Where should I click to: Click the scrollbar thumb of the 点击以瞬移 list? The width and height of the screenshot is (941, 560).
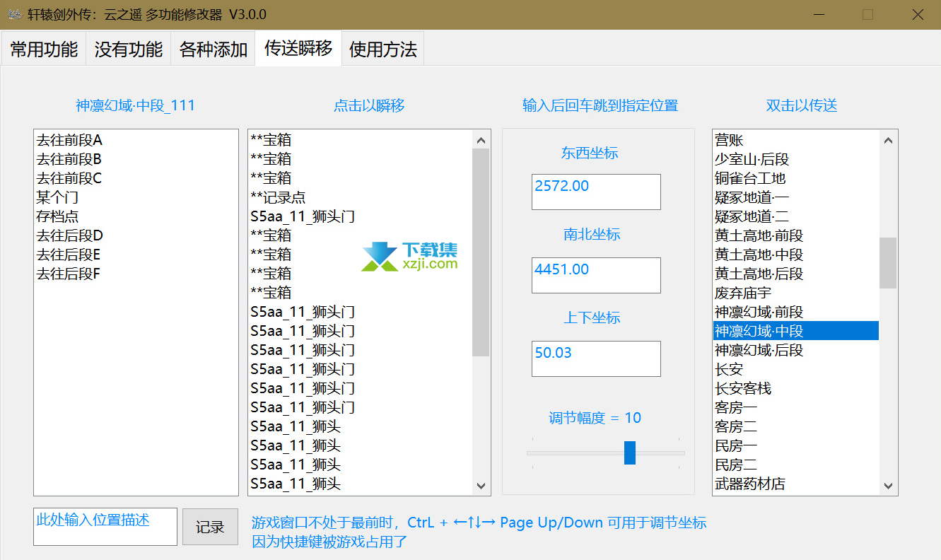coord(481,252)
